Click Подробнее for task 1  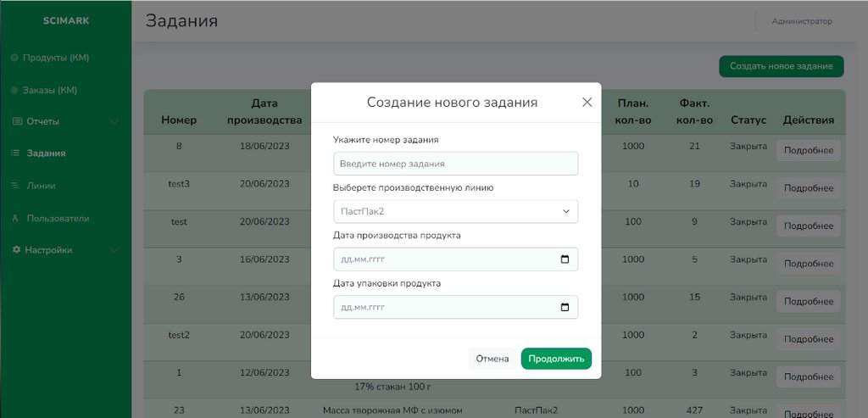pyautogui.click(x=808, y=377)
